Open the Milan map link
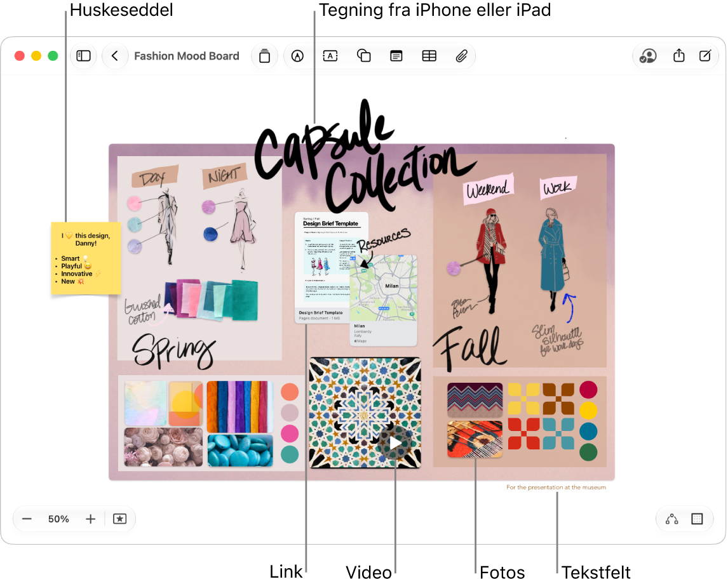The height and width of the screenshot is (584, 728). (384, 300)
